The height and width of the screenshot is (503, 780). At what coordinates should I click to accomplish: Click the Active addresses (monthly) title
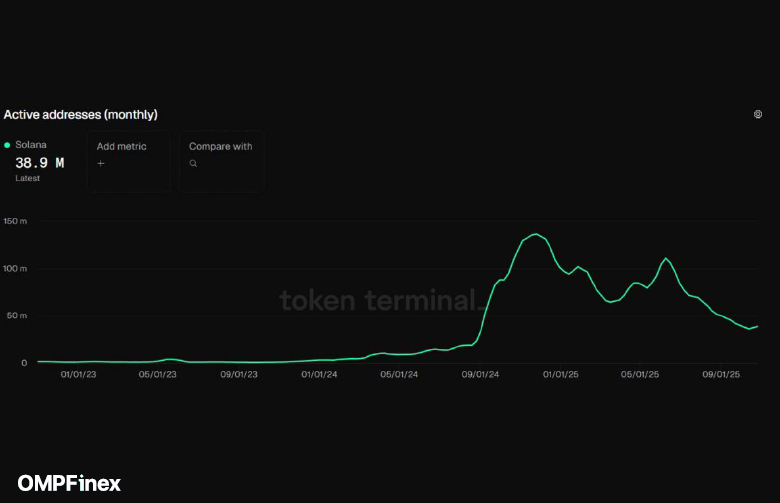tap(80, 115)
